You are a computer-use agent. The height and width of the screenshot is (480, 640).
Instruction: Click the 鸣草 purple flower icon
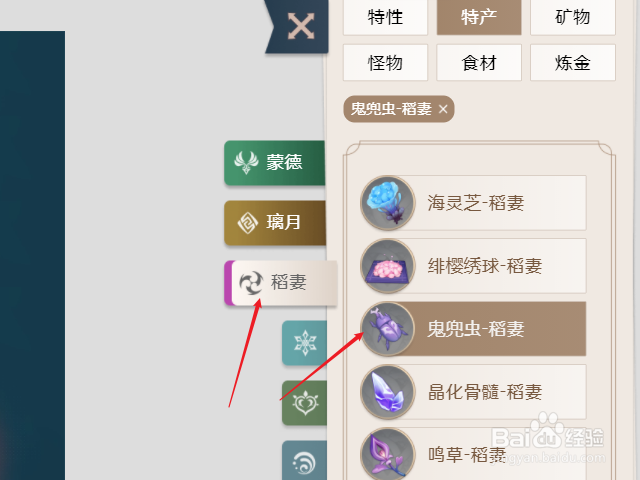click(x=388, y=454)
